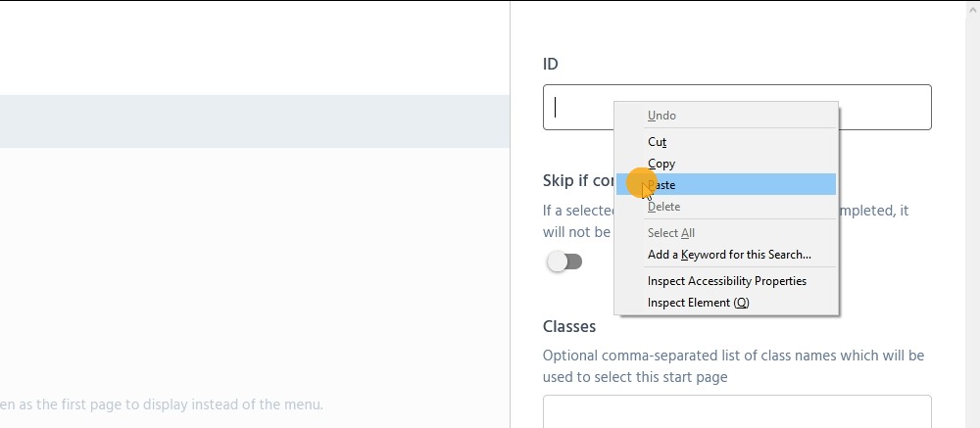Select Cut in the context menu

(658, 142)
